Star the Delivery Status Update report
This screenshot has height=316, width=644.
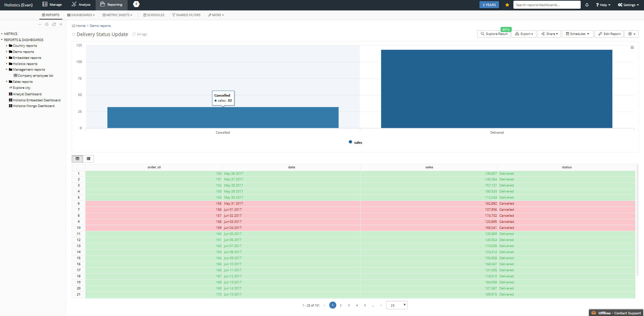(x=74, y=34)
